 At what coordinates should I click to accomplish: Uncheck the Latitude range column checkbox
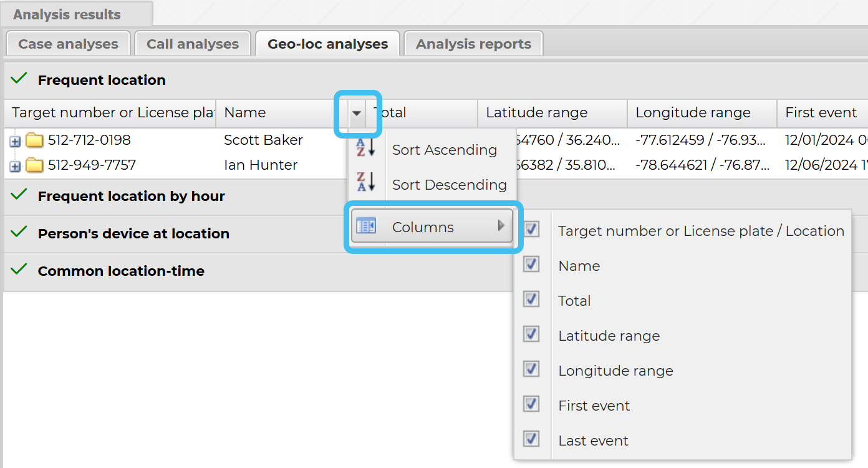[531, 334]
